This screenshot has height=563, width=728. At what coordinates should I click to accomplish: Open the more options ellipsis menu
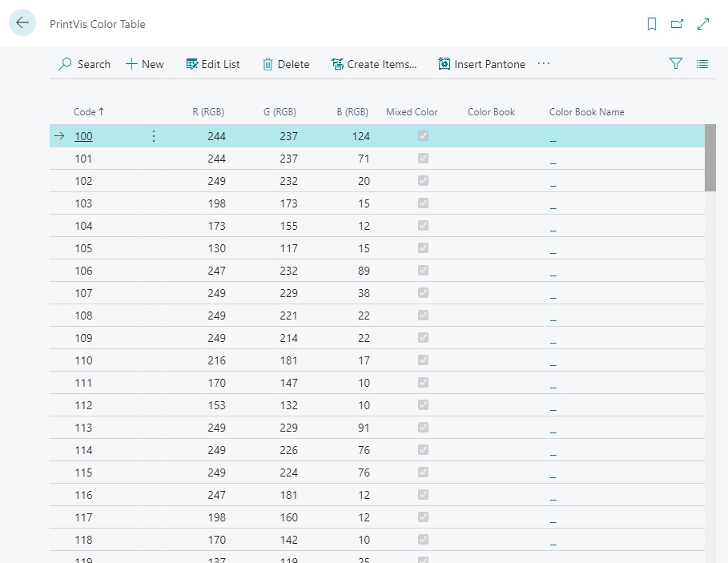pos(543,64)
